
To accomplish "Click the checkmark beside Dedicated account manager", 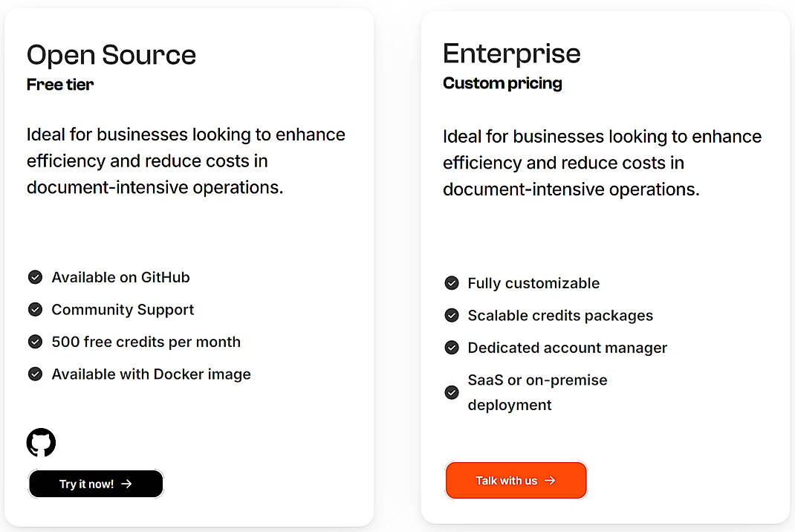I will click(x=452, y=347).
